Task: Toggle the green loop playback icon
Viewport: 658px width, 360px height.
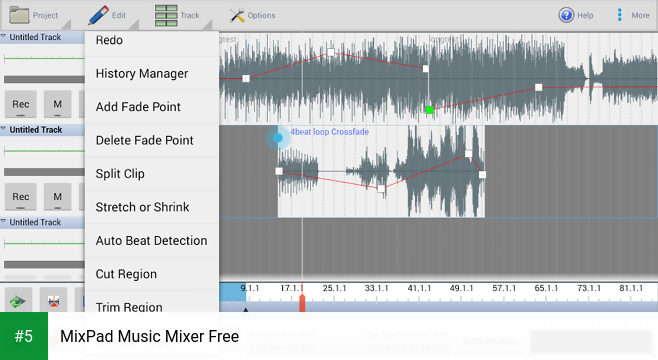Action: (x=18, y=300)
